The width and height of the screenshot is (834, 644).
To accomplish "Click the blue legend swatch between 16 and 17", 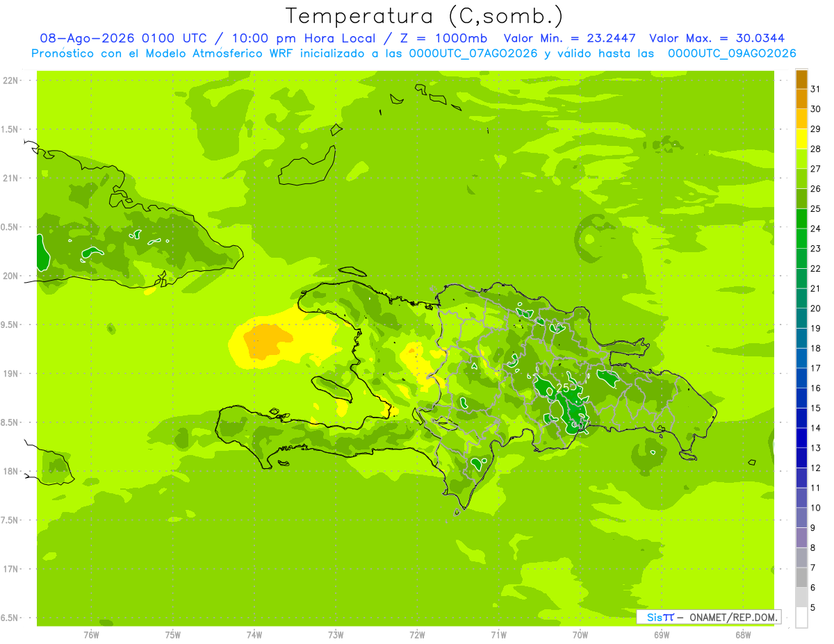I will [801, 378].
